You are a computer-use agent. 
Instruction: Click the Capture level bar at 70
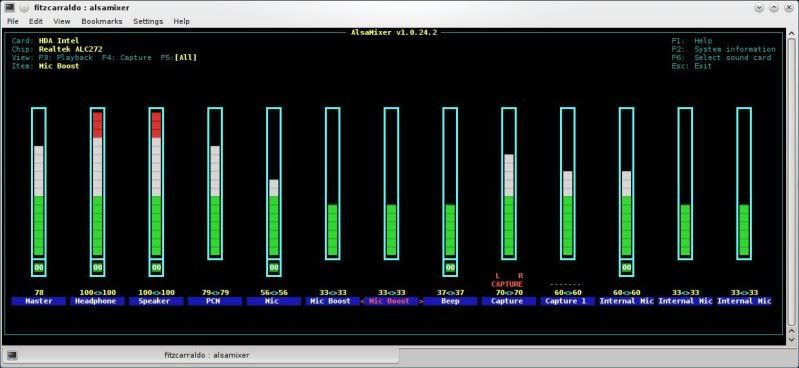(x=509, y=183)
